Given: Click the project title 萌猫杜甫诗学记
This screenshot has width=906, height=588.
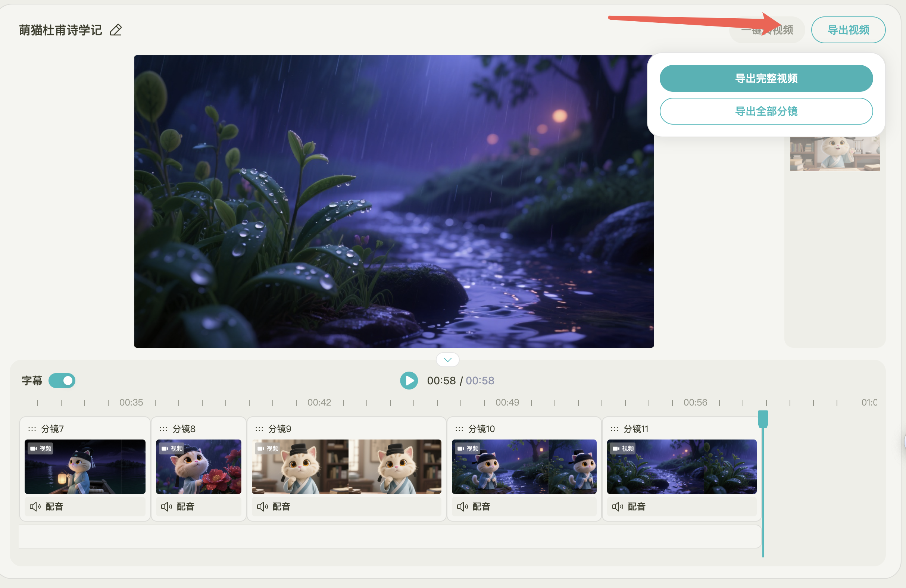Looking at the screenshot, I should (60, 30).
